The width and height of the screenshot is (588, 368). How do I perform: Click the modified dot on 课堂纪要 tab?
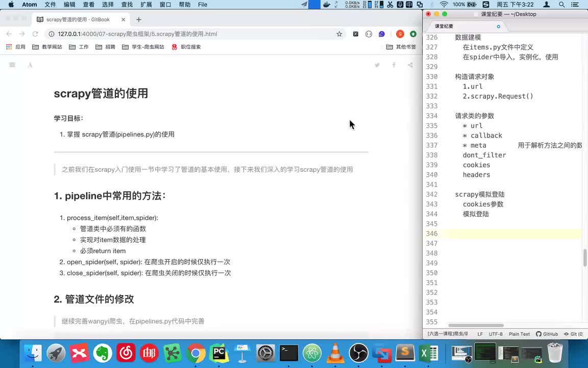498,26
